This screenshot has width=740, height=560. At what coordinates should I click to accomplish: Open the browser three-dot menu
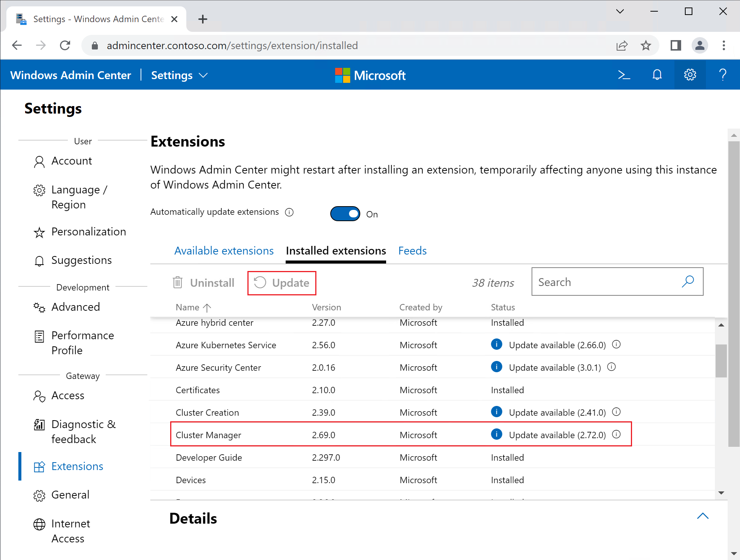click(x=724, y=45)
